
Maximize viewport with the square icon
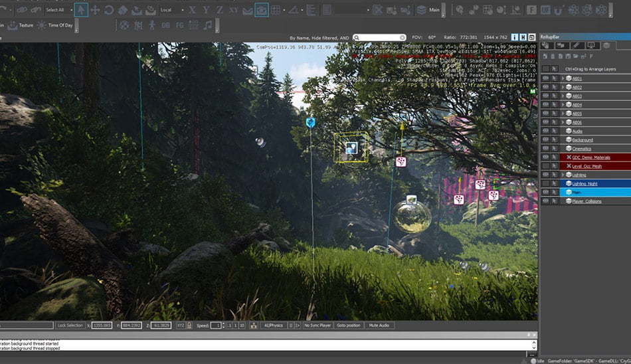tap(531, 37)
